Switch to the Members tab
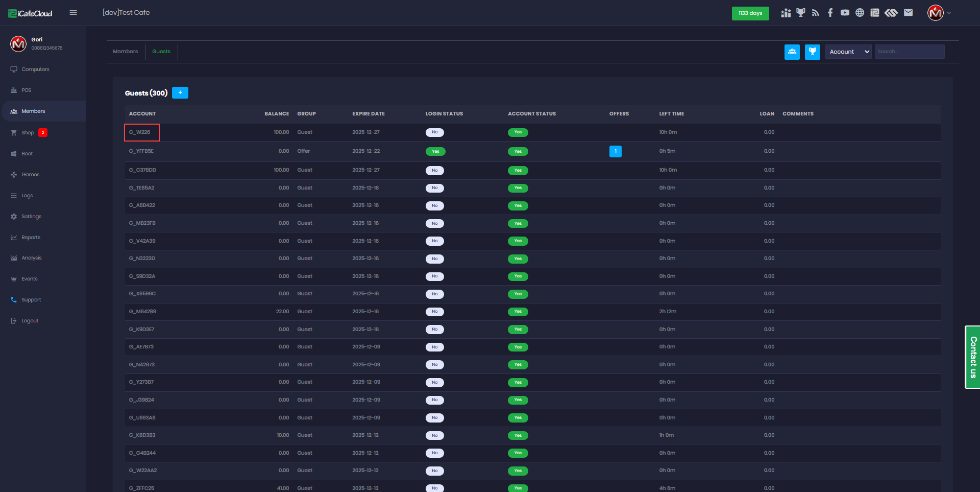 (125, 52)
